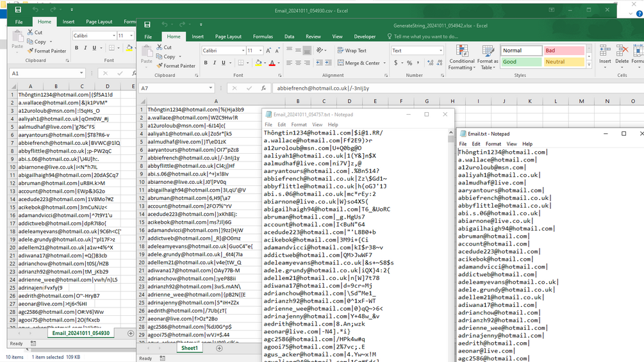
Task: Toggle Italic in GenerateString Excel
Action: [x=215, y=63]
